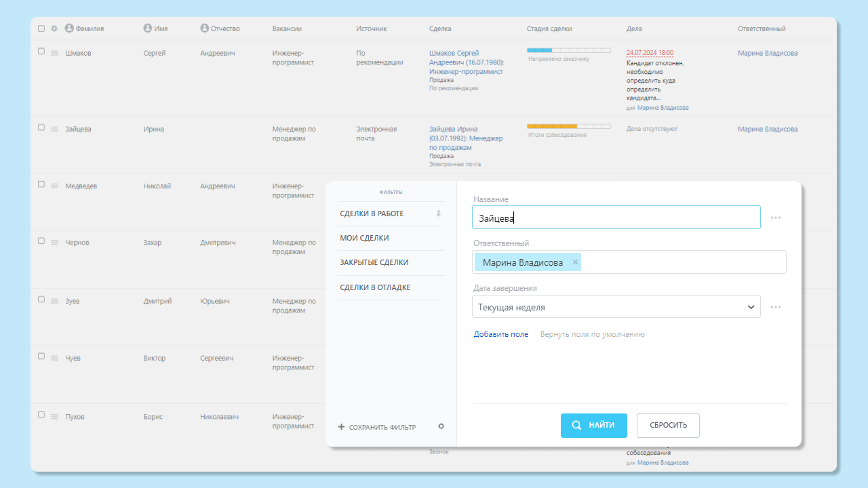Open the row menu for Чернов
The image size is (868, 488).
[55, 243]
